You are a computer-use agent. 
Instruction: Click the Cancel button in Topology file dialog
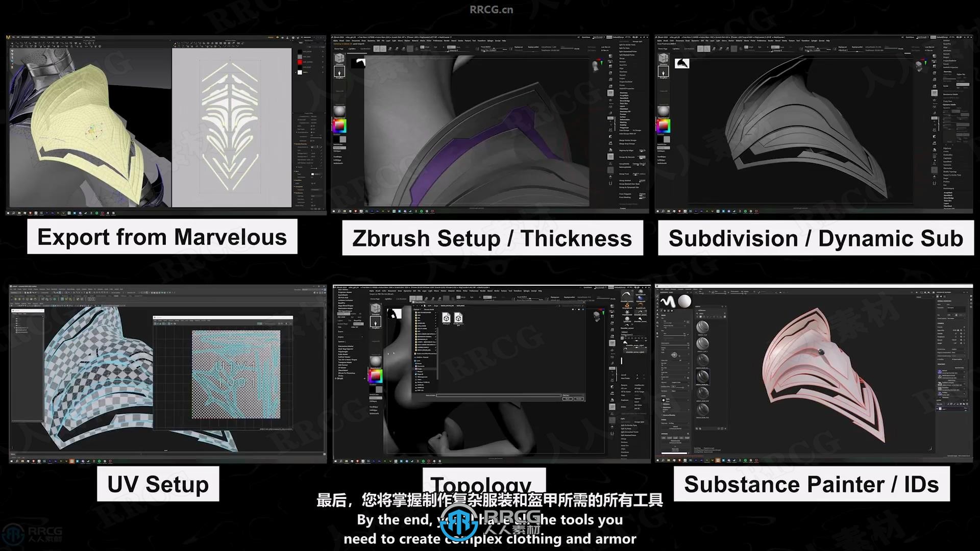click(579, 399)
